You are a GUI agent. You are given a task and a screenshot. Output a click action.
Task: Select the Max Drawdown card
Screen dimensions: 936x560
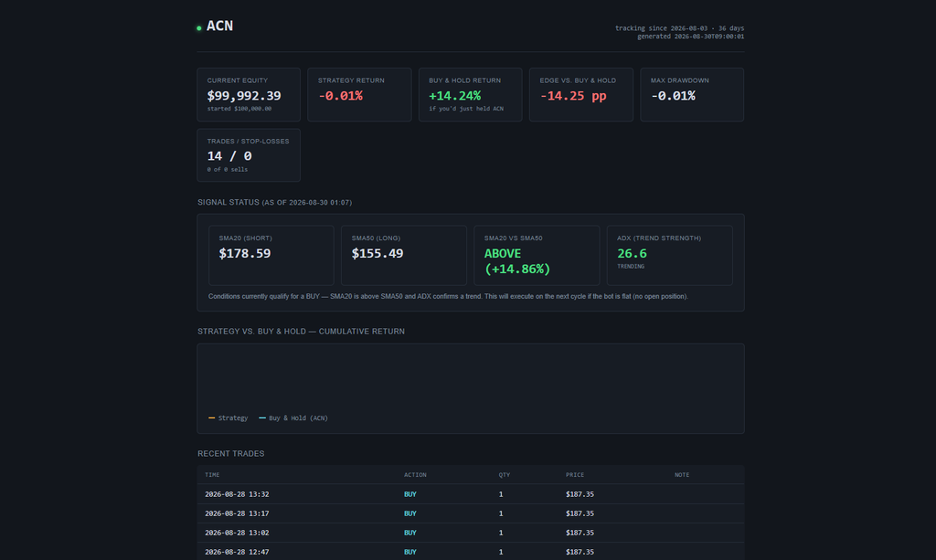pyautogui.click(x=692, y=95)
